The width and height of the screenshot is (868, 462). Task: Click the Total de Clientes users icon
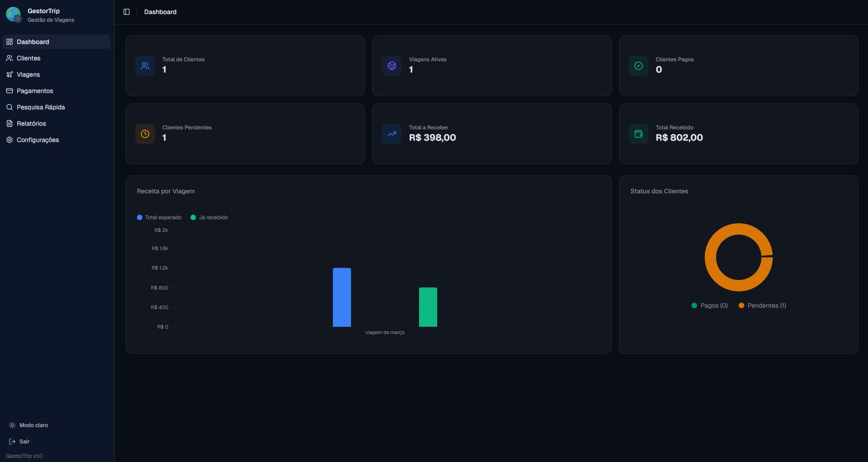pyautogui.click(x=145, y=66)
